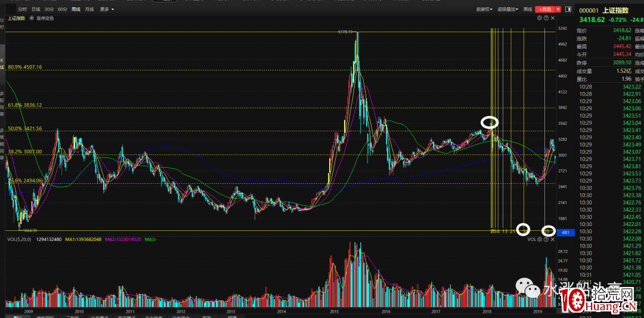Click the VOL(5,20,0) indicator label

click(x=20, y=239)
